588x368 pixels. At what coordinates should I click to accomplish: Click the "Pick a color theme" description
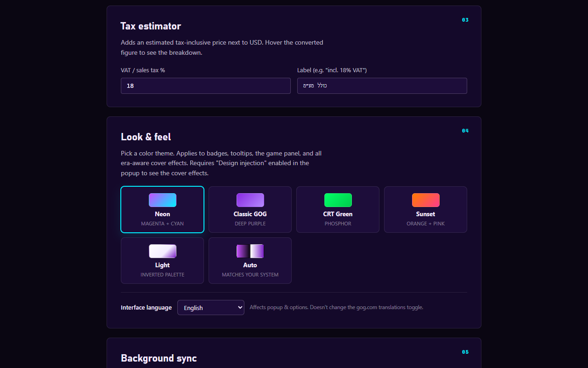(221, 163)
